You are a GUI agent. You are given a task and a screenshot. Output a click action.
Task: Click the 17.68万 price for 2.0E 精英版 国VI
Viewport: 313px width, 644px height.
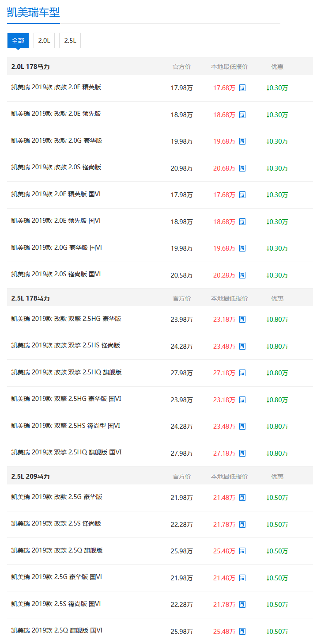[x=224, y=195]
